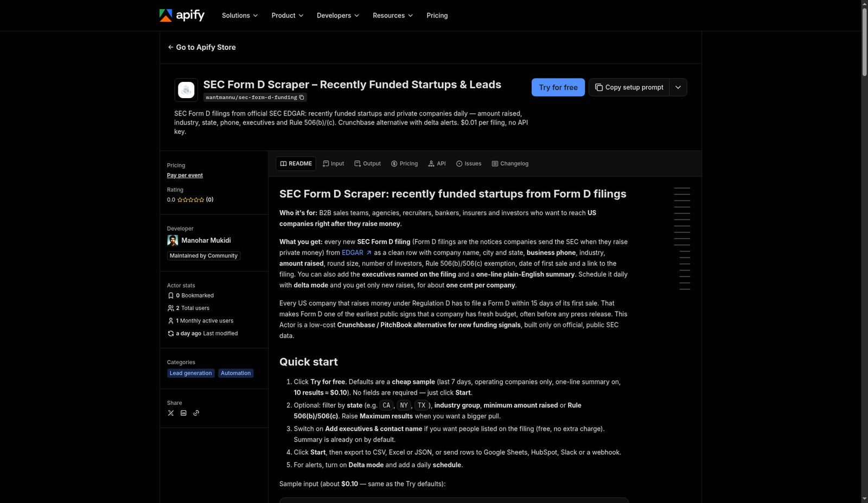Click the Last modified refresh icon
This screenshot has width=868, height=503.
[x=171, y=333]
